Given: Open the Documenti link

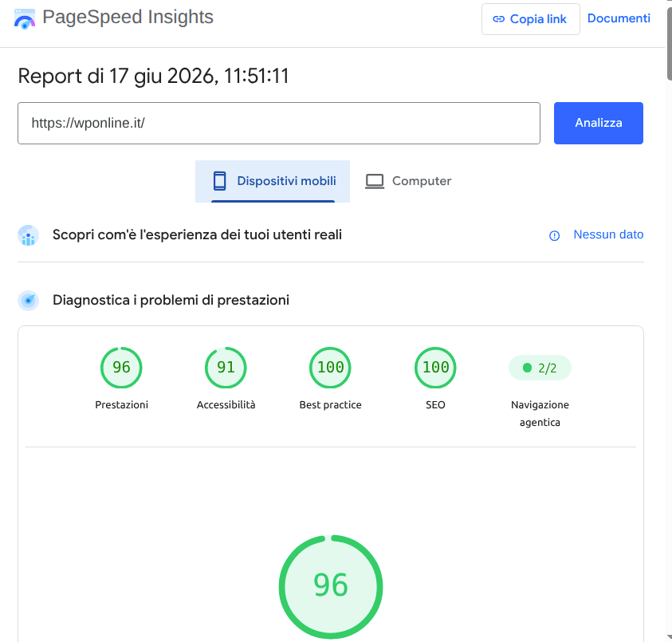Looking at the screenshot, I should [619, 18].
